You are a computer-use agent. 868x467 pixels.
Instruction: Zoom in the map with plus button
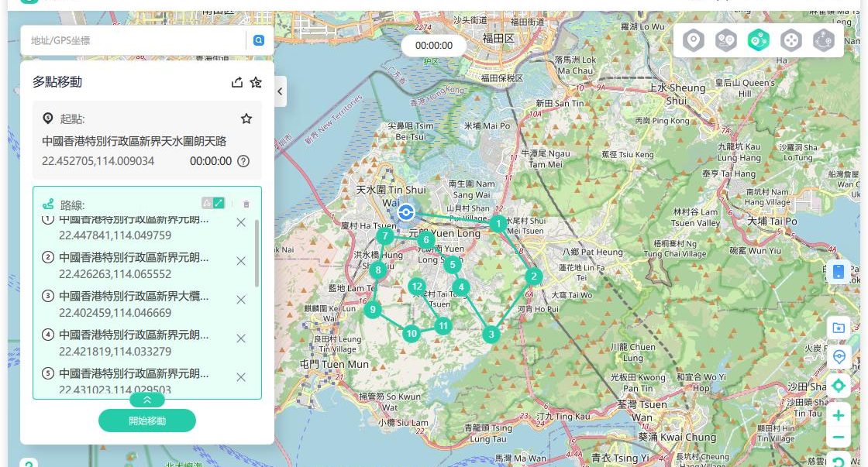(x=838, y=416)
